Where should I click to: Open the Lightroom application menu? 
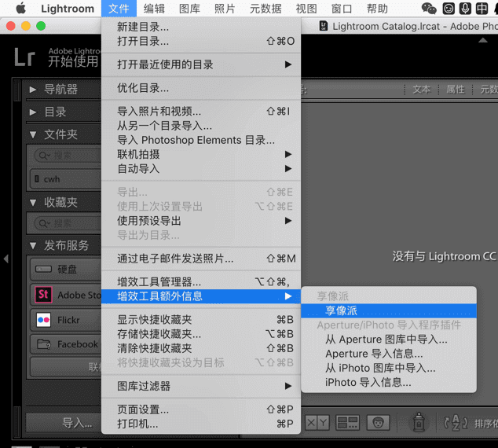pyautogui.click(x=68, y=9)
